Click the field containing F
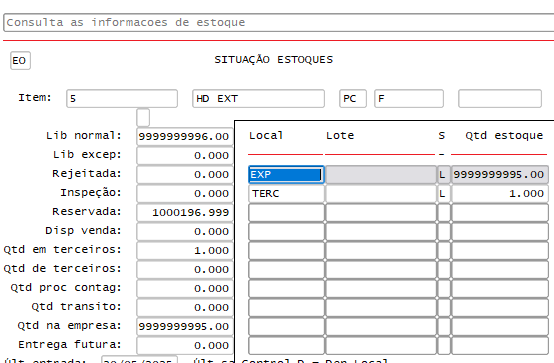Image resolution: width=554 pixels, height=363 pixels. [409, 98]
